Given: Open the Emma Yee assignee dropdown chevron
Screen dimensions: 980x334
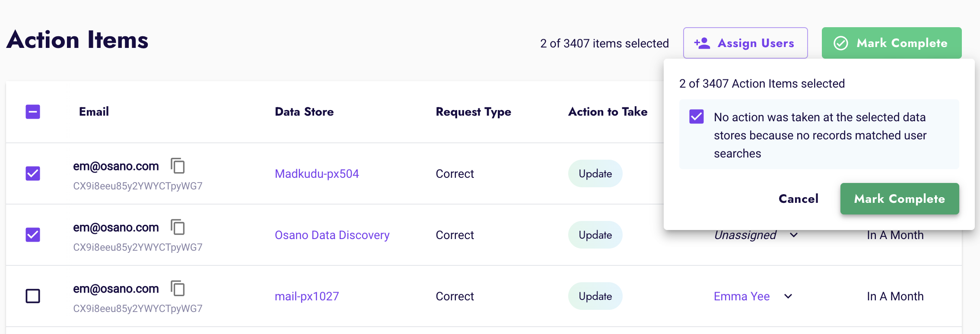Looking at the screenshot, I should coord(788,296).
